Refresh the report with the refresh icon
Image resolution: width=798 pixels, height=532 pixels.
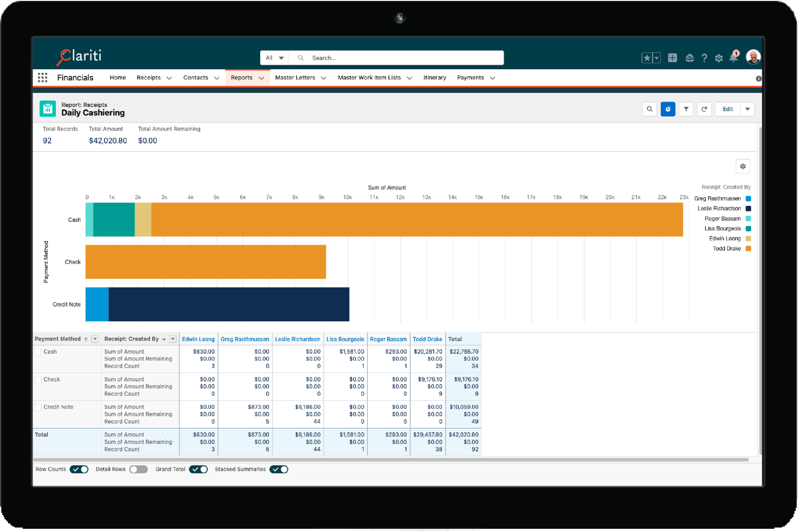tap(704, 109)
